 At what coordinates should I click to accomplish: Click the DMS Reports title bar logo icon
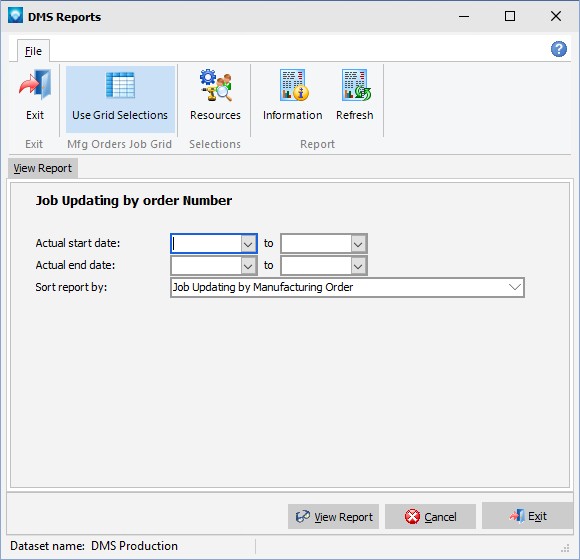pos(15,16)
